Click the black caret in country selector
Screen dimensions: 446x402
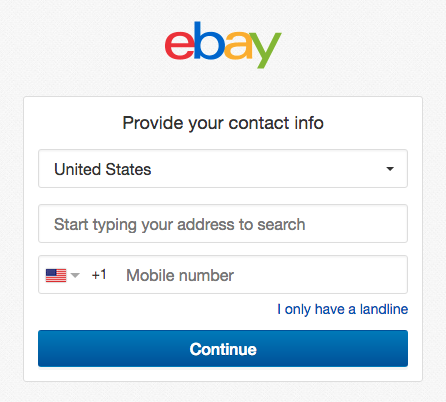point(390,169)
